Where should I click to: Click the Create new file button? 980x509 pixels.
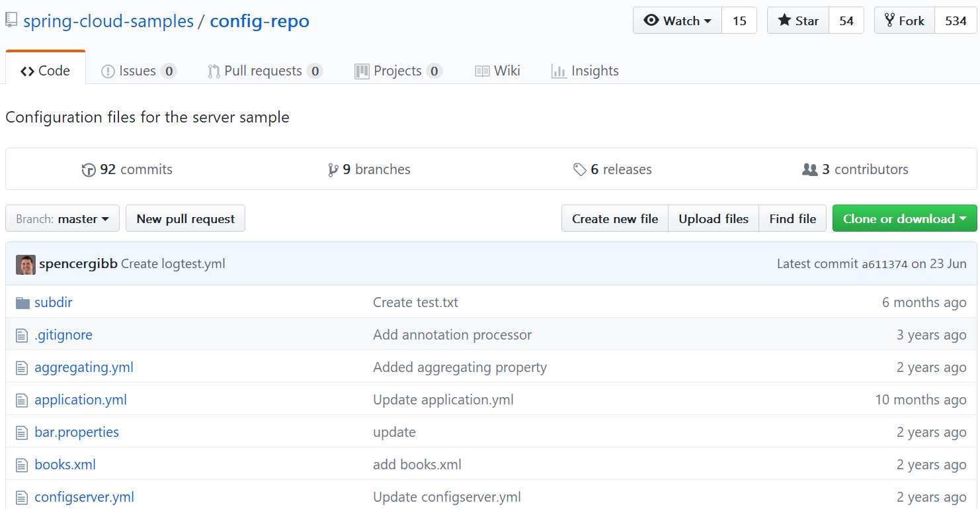(615, 218)
